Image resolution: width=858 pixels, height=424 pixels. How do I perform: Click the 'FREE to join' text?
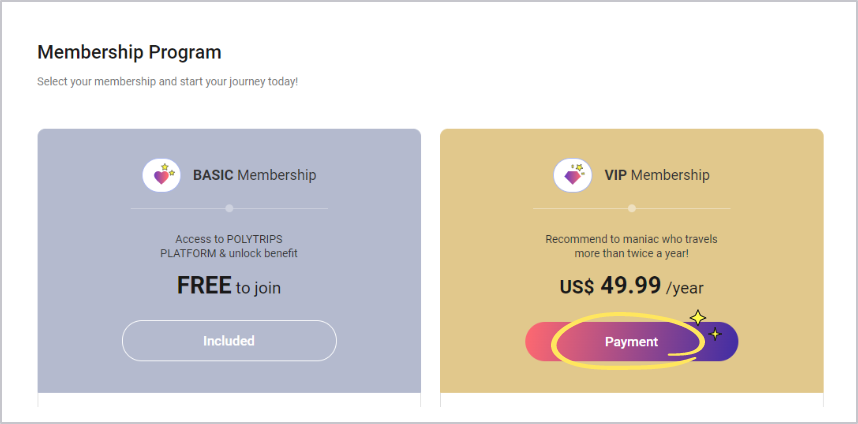tap(229, 286)
